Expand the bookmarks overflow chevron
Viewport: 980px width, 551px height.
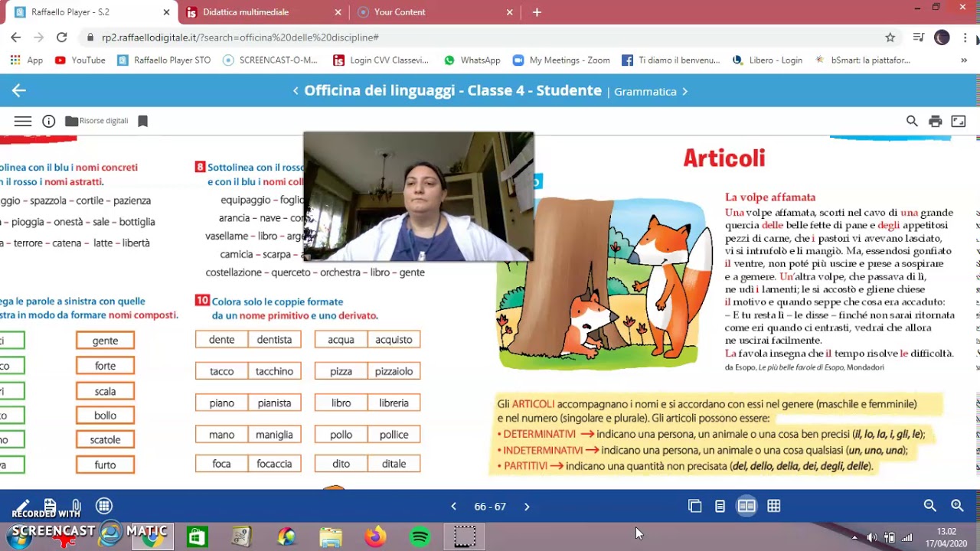tap(964, 60)
